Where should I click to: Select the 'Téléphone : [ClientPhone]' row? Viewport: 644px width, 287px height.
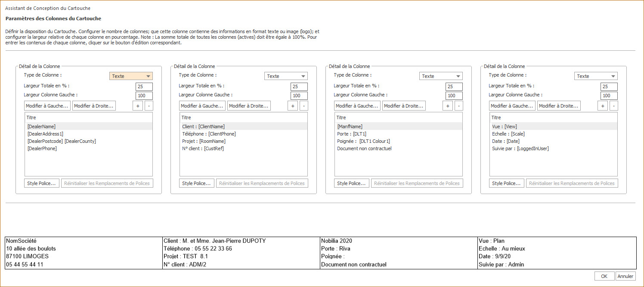[244, 134]
